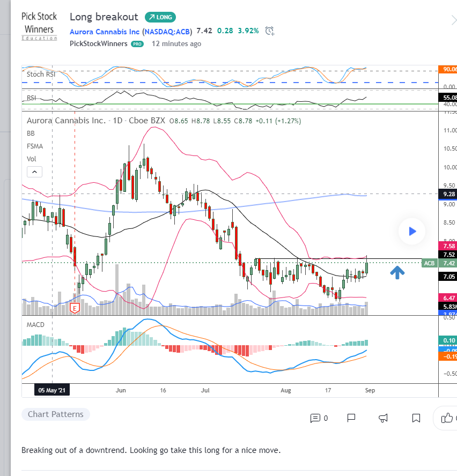Click the flag report icon
This screenshot has height=476, width=457.
point(351,418)
